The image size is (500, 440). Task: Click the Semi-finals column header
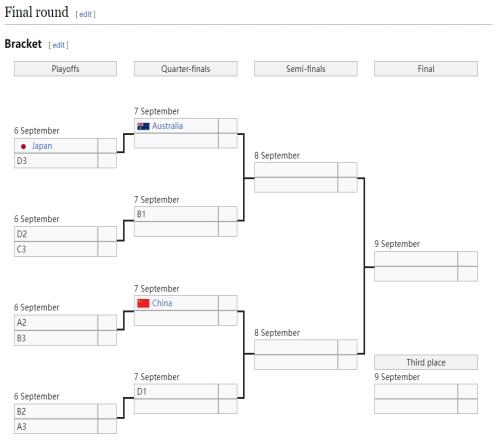click(306, 69)
